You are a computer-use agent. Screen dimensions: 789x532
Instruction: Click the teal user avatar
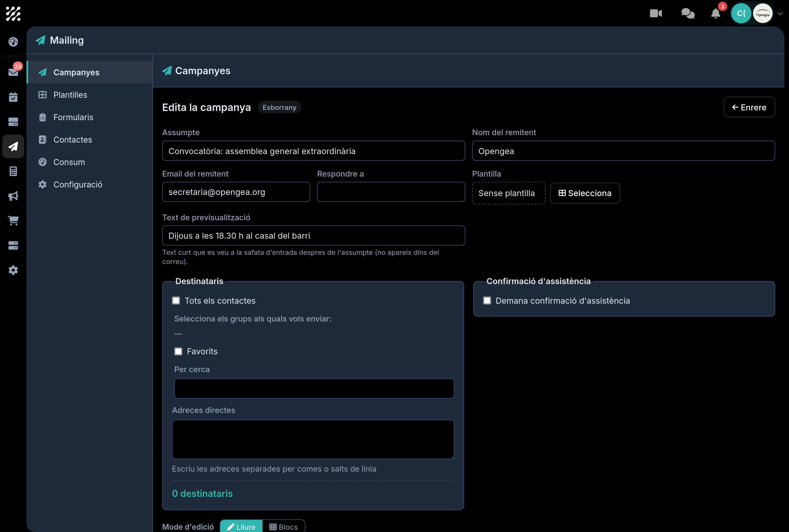(x=741, y=13)
